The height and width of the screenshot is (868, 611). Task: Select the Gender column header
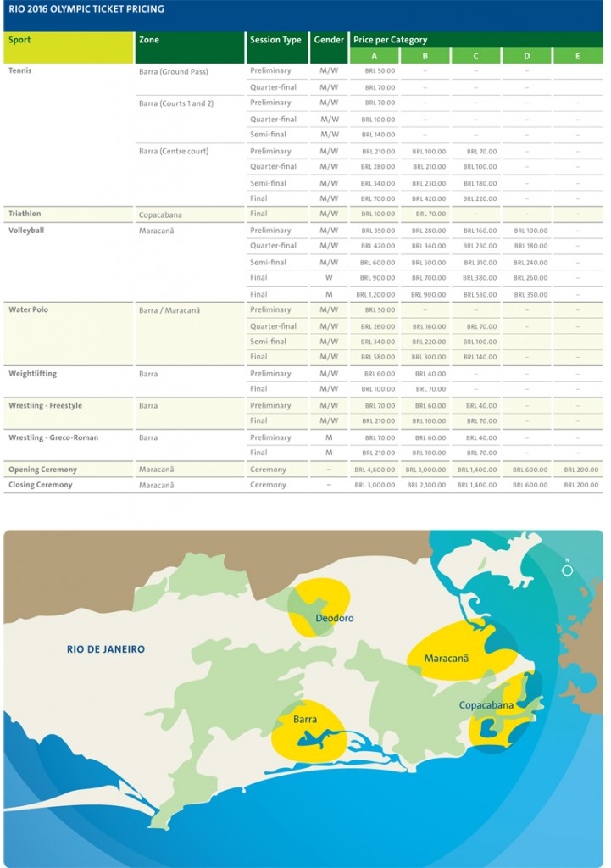(329, 40)
